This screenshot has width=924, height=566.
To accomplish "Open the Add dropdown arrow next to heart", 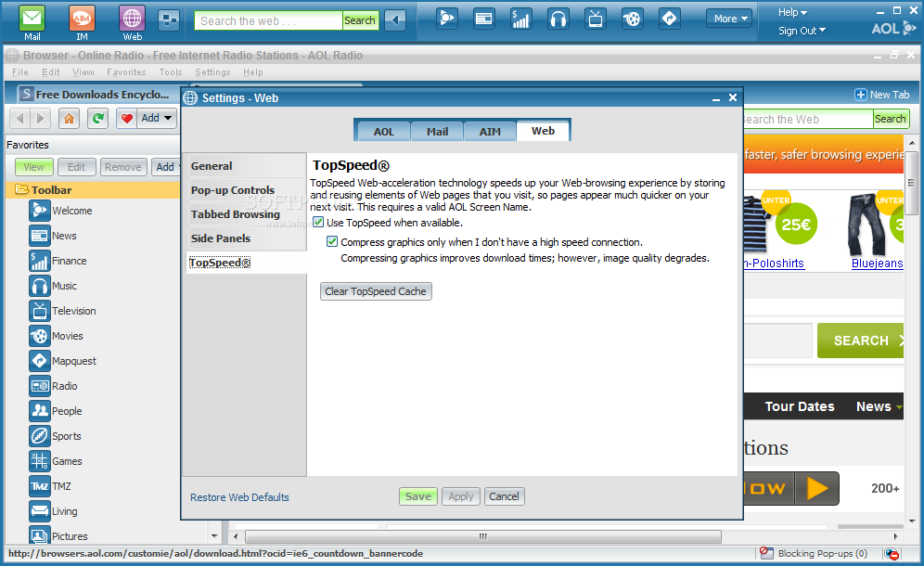I will click(x=168, y=118).
